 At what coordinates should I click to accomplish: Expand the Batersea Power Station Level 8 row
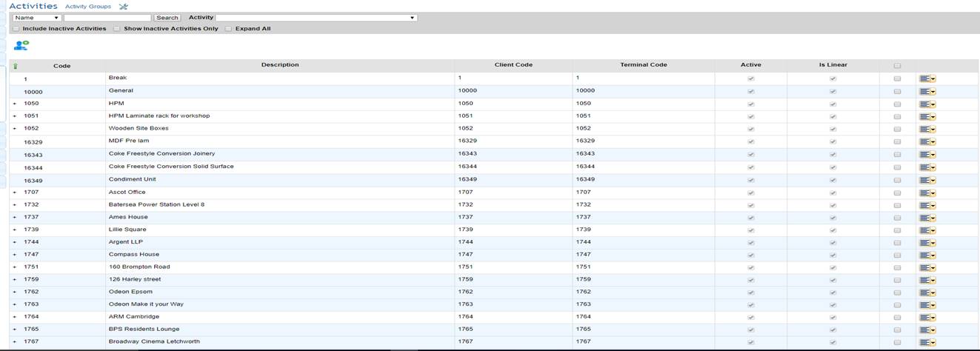pyautogui.click(x=15, y=205)
